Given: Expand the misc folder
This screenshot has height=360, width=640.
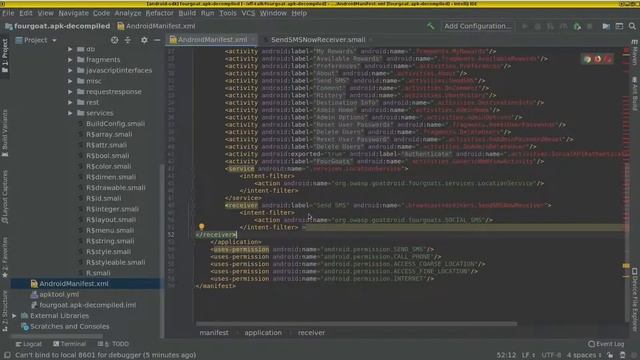Looking at the screenshot, I should [70, 81].
